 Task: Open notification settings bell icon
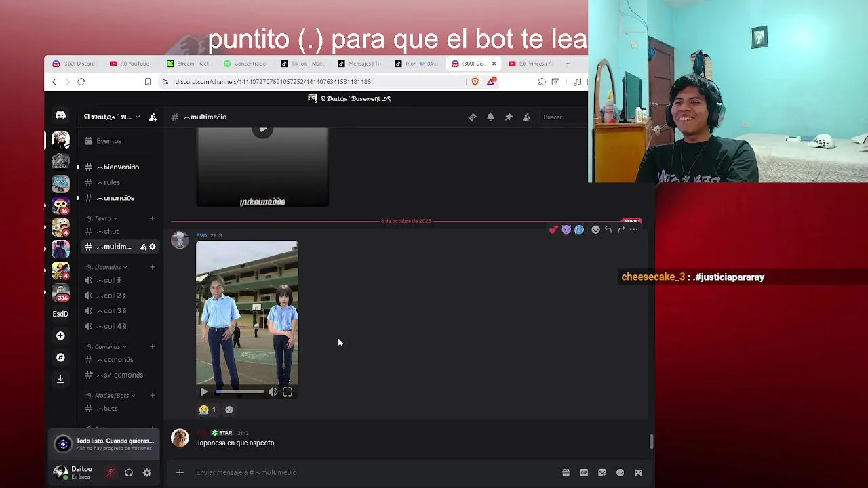(490, 117)
